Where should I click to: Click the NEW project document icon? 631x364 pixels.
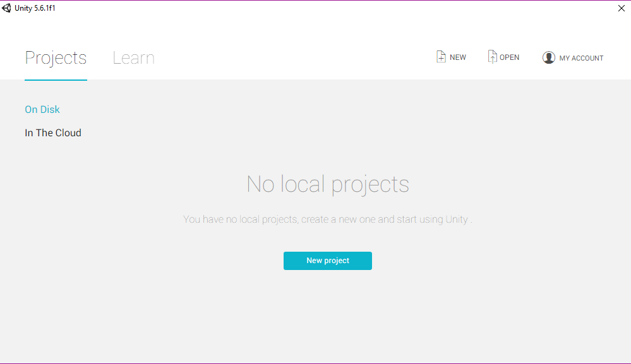click(x=441, y=57)
